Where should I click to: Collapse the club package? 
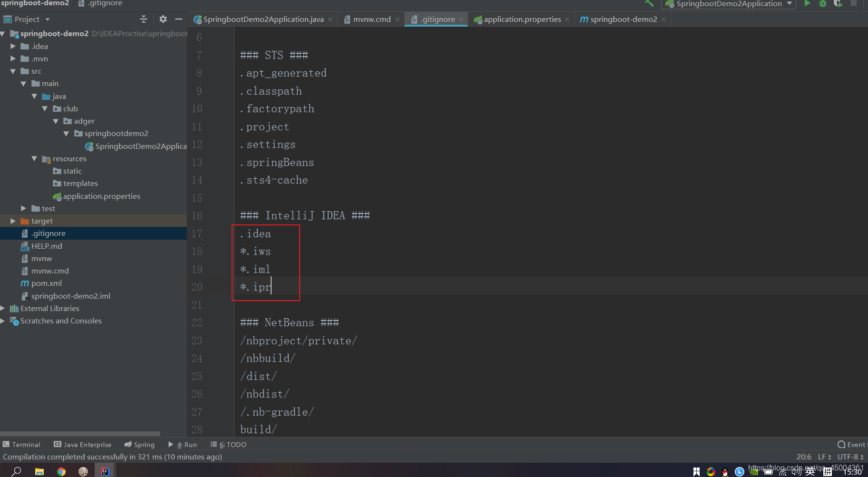pyautogui.click(x=45, y=109)
